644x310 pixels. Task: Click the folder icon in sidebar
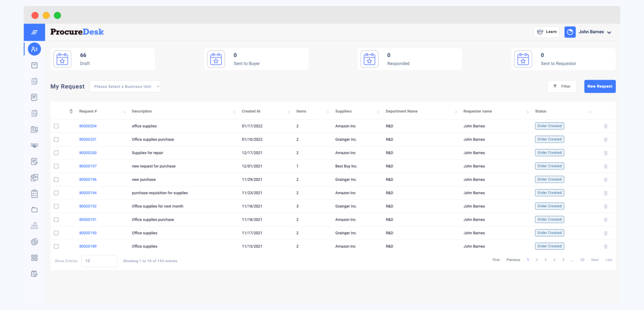click(34, 210)
